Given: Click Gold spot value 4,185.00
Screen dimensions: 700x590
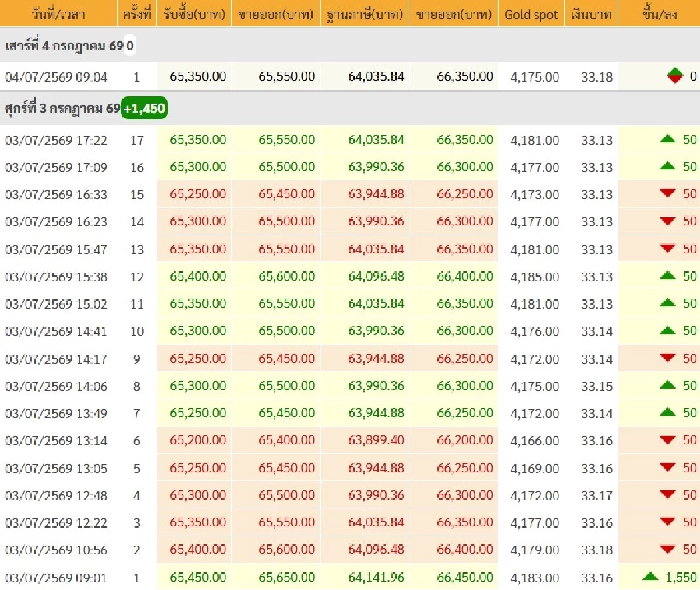Looking at the screenshot, I should pos(535,277).
